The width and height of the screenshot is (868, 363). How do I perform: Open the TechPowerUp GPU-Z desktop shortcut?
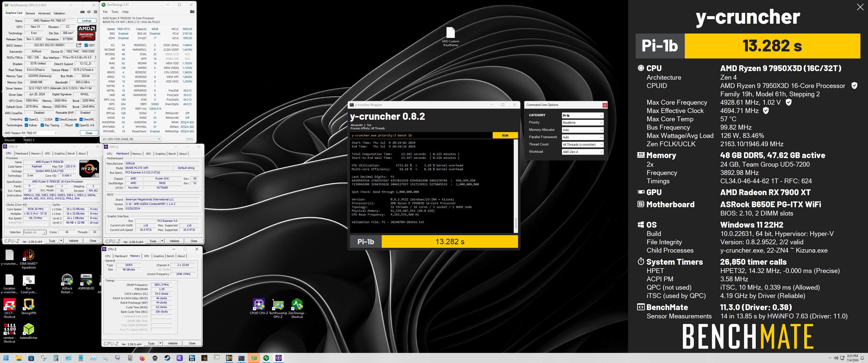point(278,309)
